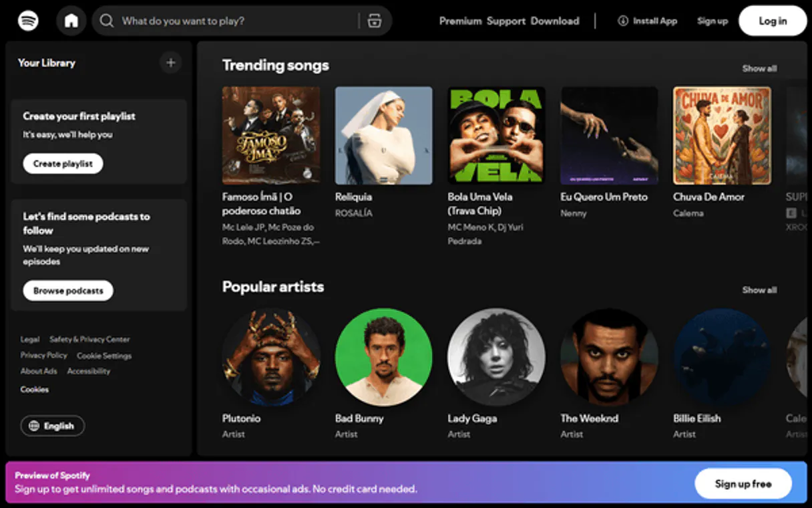Show all Trending songs

click(759, 68)
